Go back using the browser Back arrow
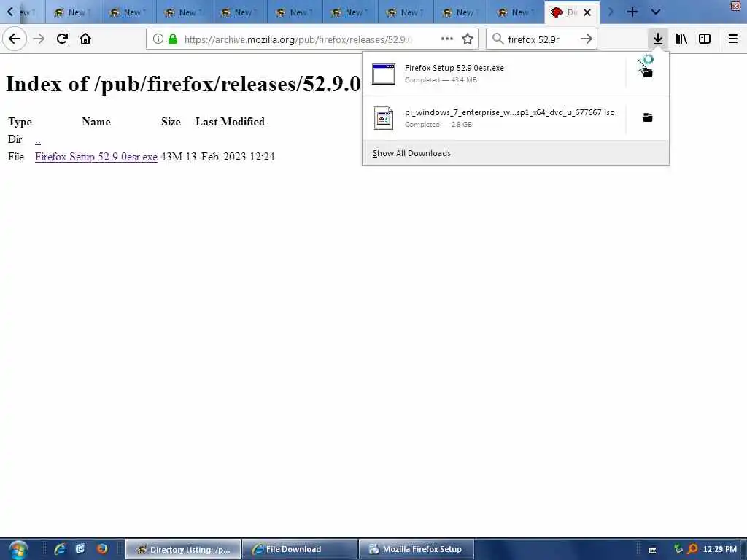The width and height of the screenshot is (747, 560). tap(15, 39)
